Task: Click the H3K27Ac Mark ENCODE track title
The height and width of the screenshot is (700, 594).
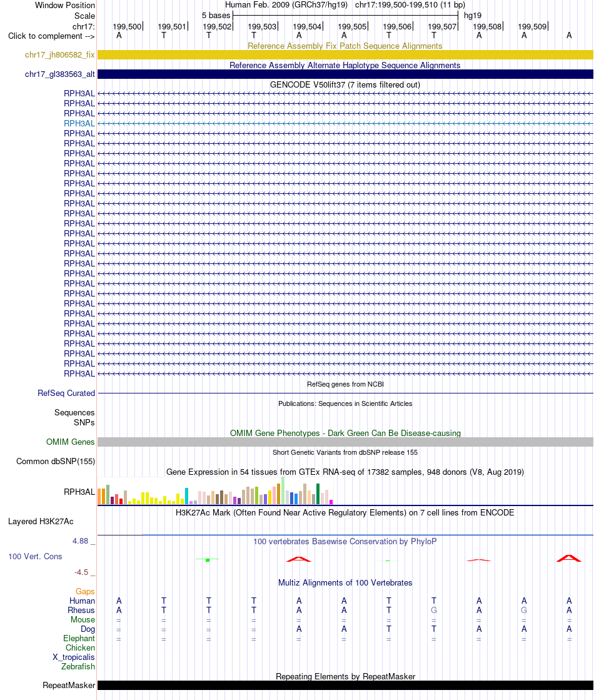Action: [345, 512]
